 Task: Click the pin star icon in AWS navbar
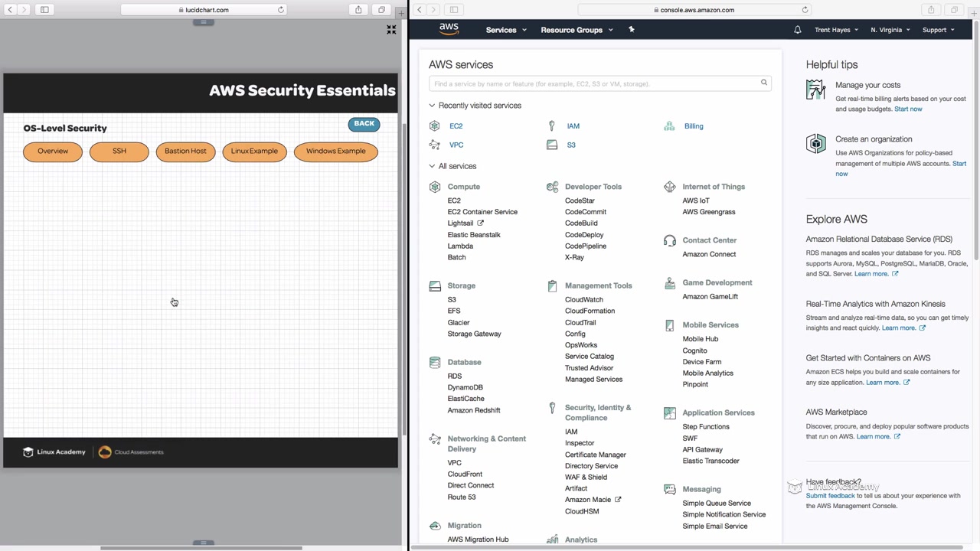(x=632, y=29)
